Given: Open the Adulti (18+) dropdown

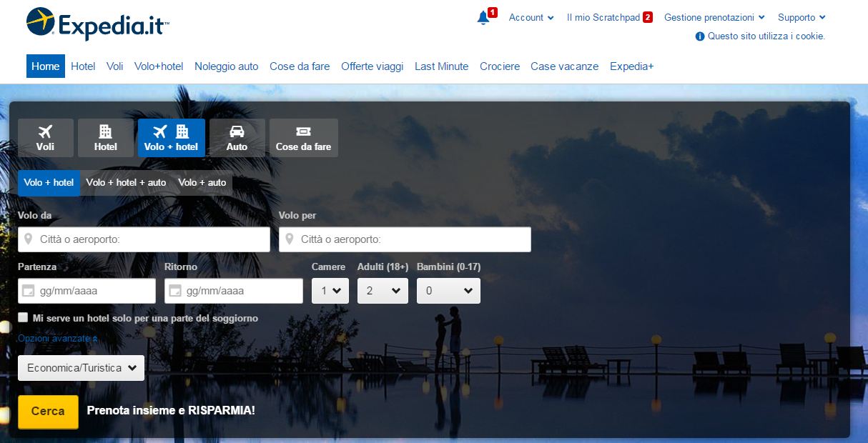Looking at the screenshot, I should 383,291.
